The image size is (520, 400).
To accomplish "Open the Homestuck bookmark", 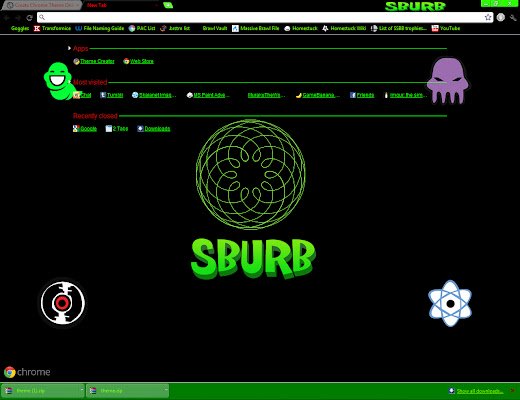I will [x=301, y=28].
